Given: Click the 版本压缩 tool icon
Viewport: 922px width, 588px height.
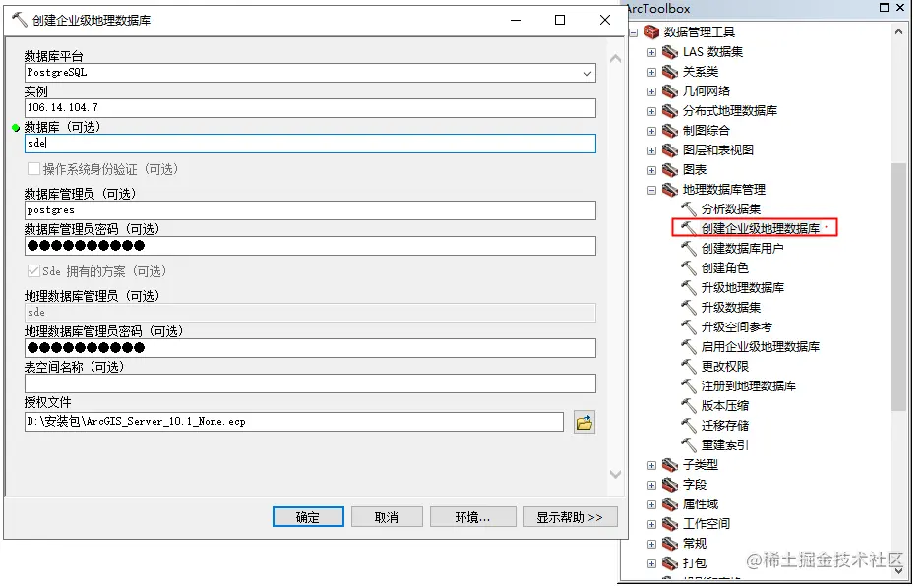Looking at the screenshot, I should tap(689, 406).
